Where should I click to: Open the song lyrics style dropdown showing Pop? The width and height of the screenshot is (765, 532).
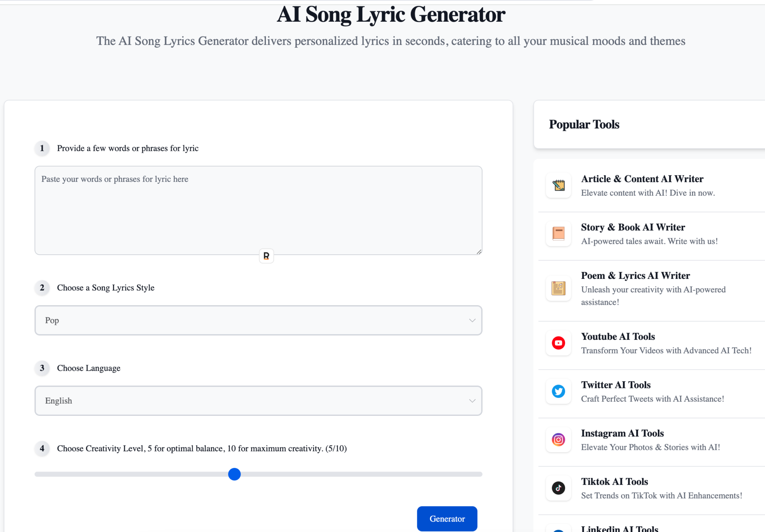point(258,320)
